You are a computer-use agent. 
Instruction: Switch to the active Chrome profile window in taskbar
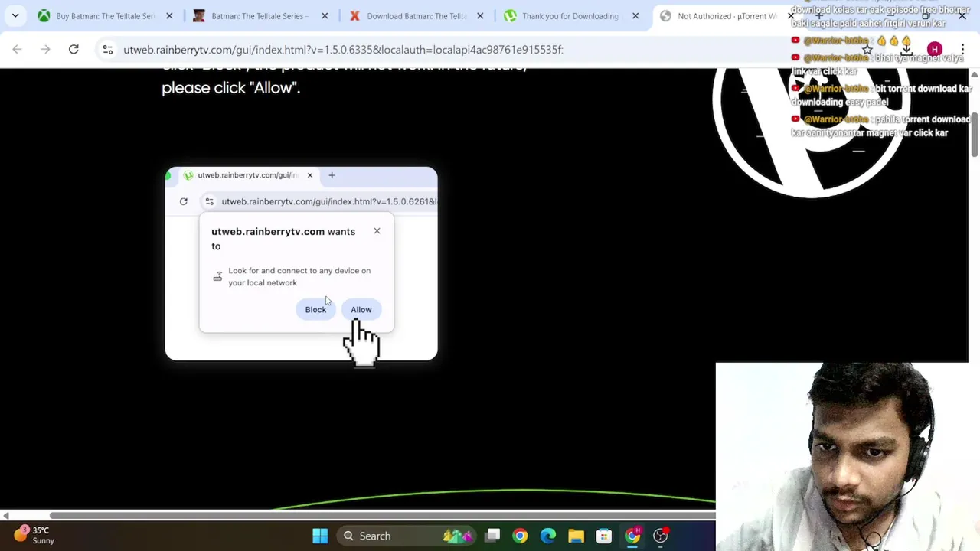coord(632,536)
